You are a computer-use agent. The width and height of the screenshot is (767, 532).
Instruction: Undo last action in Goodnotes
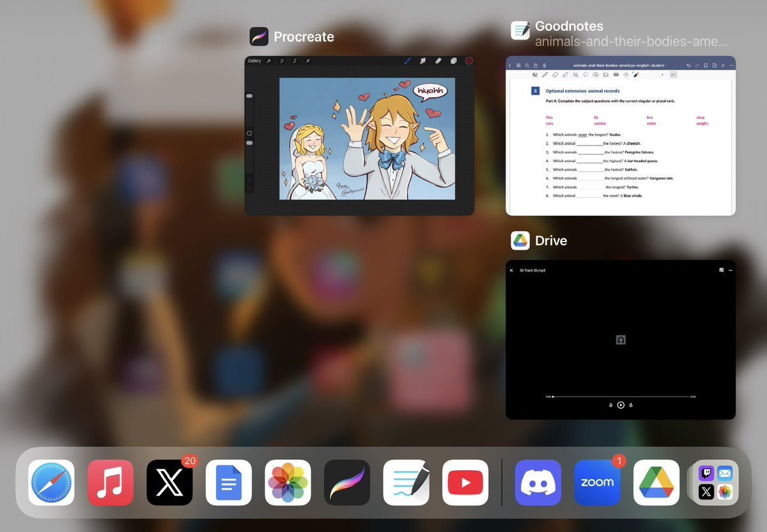point(688,65)
